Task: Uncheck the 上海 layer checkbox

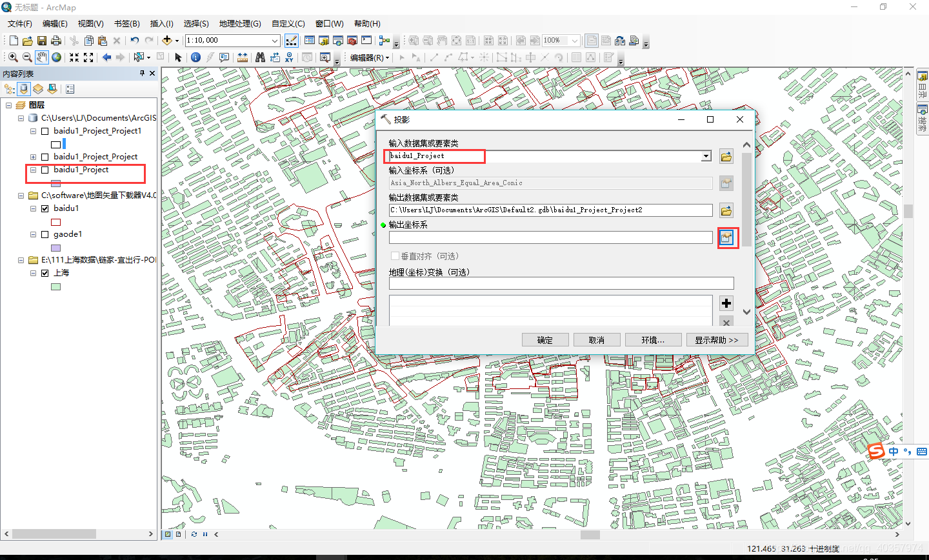Action: pyautogui.click(x=45, y=273)
